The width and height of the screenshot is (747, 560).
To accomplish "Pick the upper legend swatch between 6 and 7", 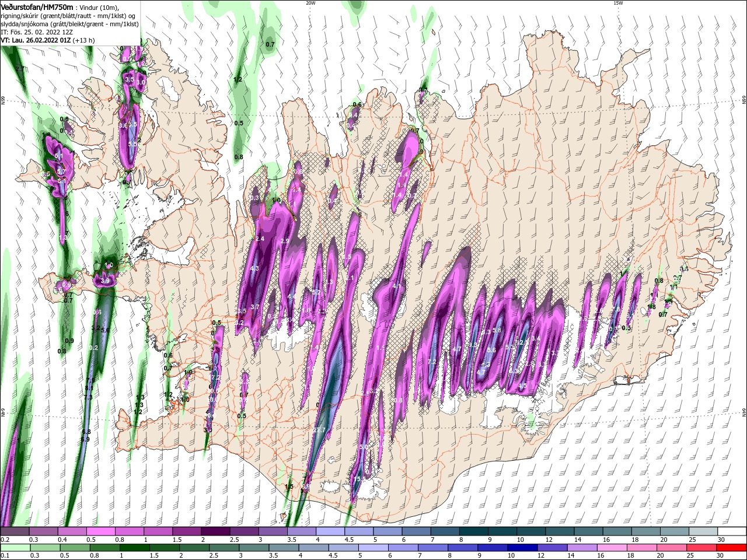I will pos(416,531).
